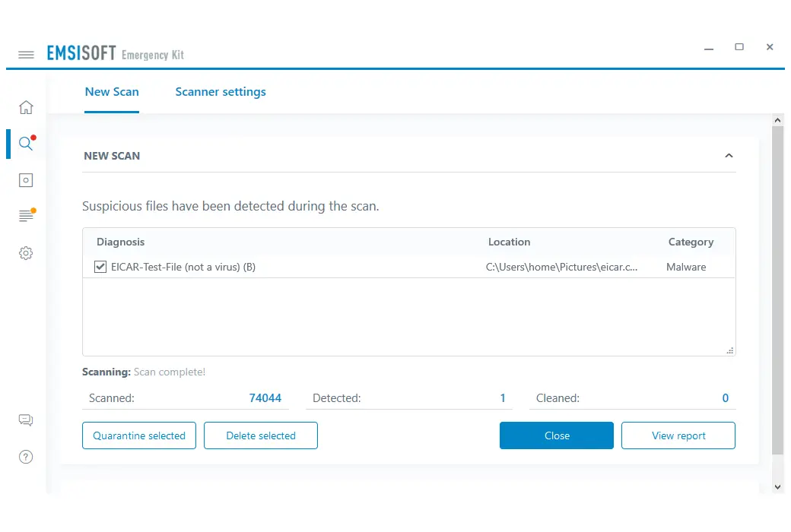
Task: Open the Help question mark icon
Action: [26, 457]
